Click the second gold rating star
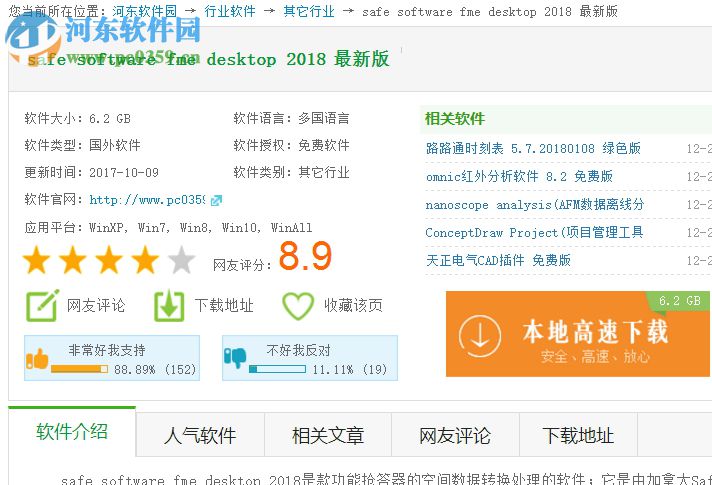This screenshot has width=712, height=485. pos(73,260)
